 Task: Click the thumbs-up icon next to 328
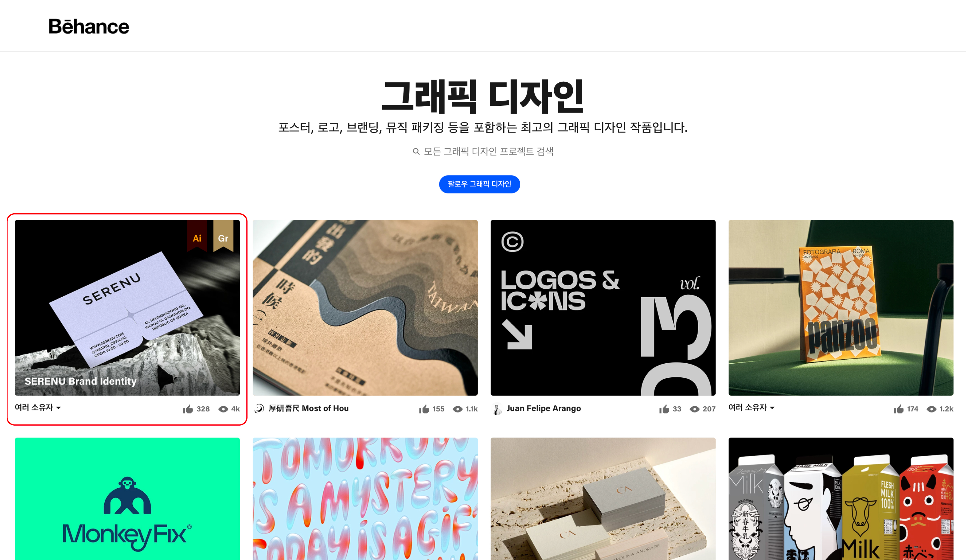click(188, 409)
